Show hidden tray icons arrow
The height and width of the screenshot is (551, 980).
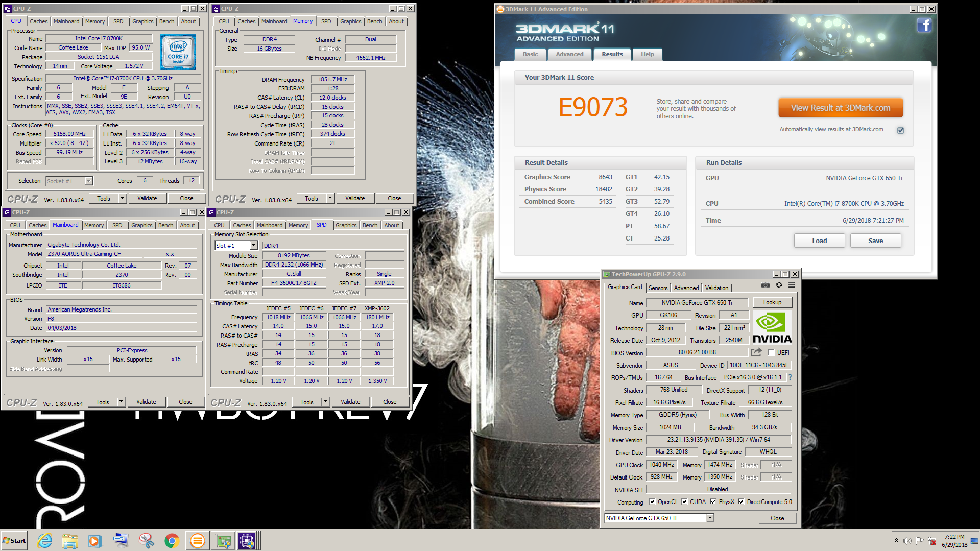pos(896,540)
